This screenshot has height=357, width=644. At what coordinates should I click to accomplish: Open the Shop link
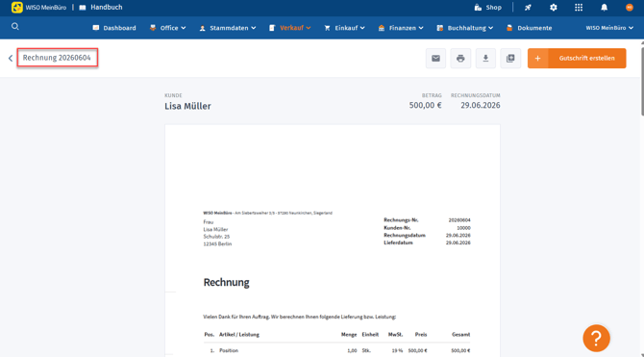(488, 8)
